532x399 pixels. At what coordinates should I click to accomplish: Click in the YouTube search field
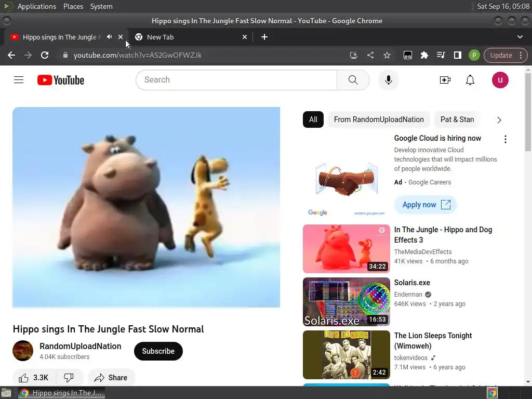pos(236,80)
